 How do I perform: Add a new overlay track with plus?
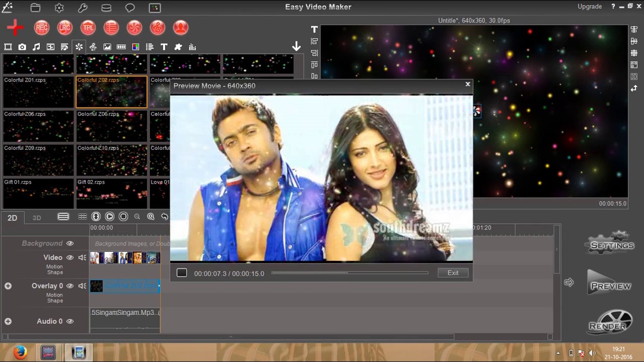tap(8, 286)
